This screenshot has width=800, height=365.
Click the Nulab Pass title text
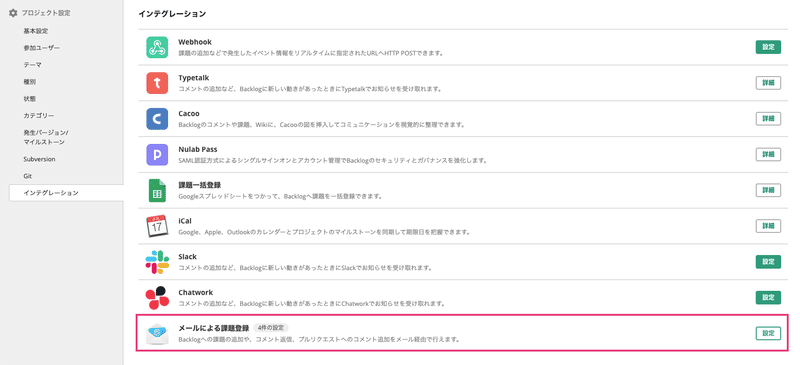198,149
